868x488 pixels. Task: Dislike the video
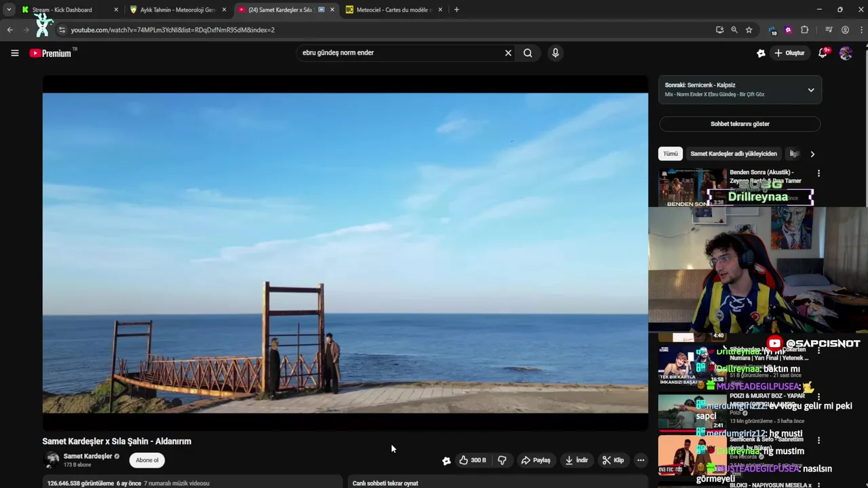point(502,460)
